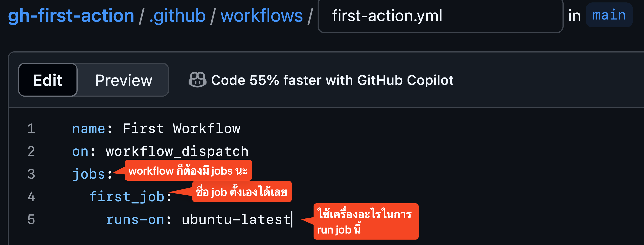Click the 'jobs' keyword in the editor

click(x=89, y=174)
